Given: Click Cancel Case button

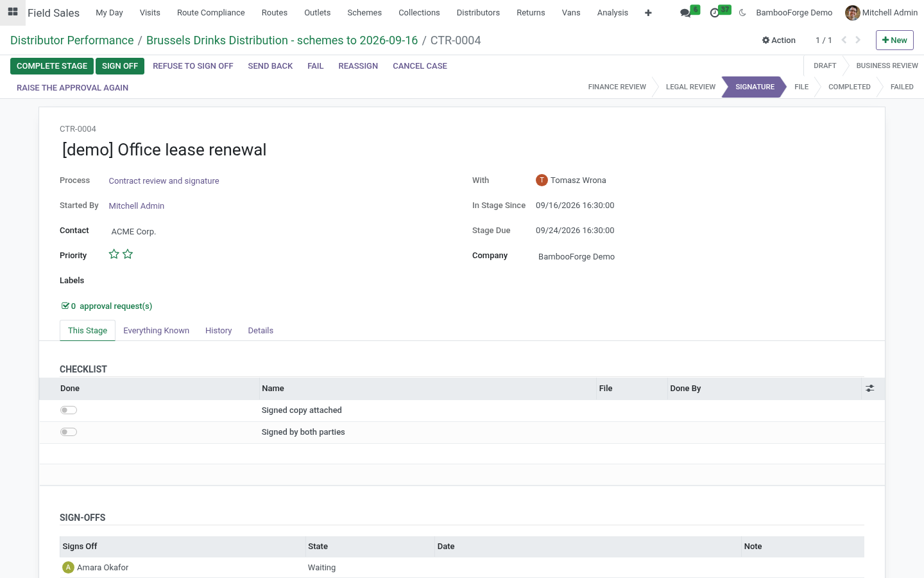Looking at the screenshot, I should click(420, 66).
